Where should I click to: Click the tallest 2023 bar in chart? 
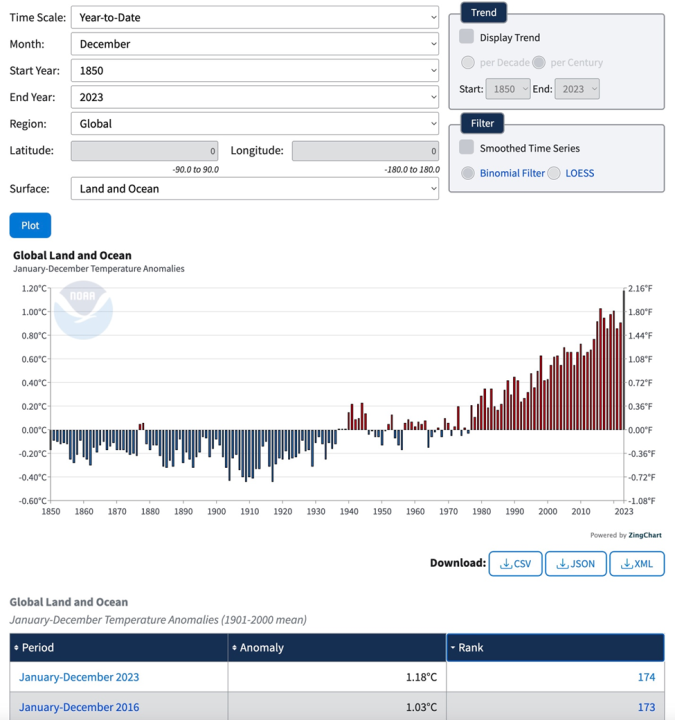pyautogui.click(x=623, y=360)
